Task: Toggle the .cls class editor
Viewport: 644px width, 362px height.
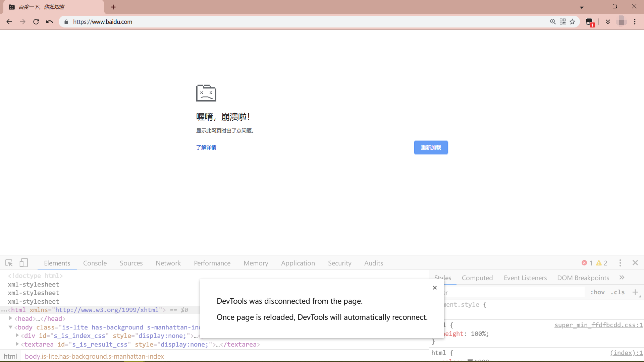Action: click(617, 292)
